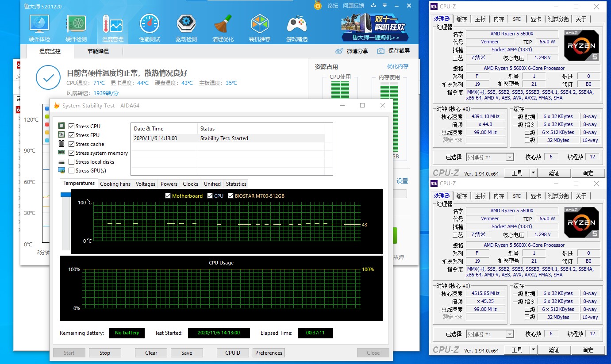Open Ludashi title bar dropdown menu arrow
611x364 pixels.
[x=385, y=5]
